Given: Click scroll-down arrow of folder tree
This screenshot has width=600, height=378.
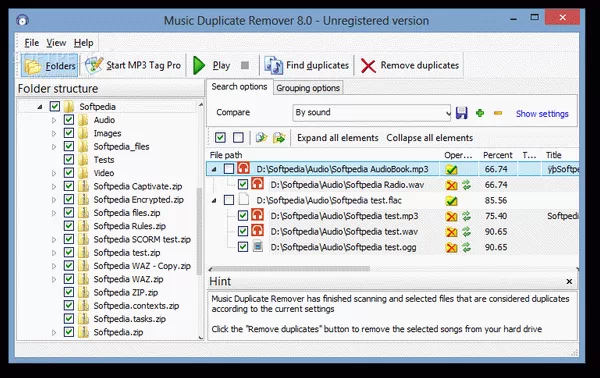Looking at the screenshot, I should [201, 337].
